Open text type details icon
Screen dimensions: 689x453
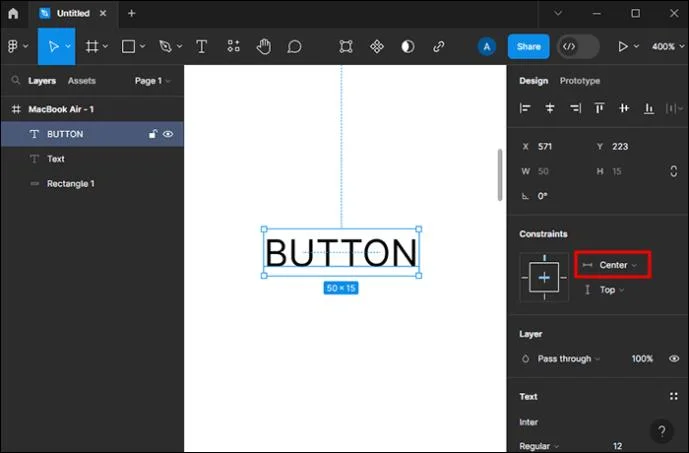674,396
